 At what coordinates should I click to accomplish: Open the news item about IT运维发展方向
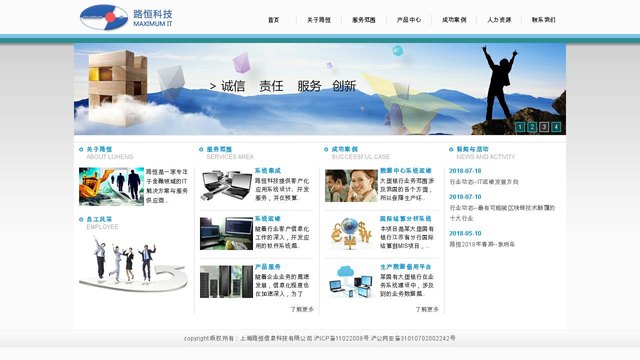coord(484,182)
